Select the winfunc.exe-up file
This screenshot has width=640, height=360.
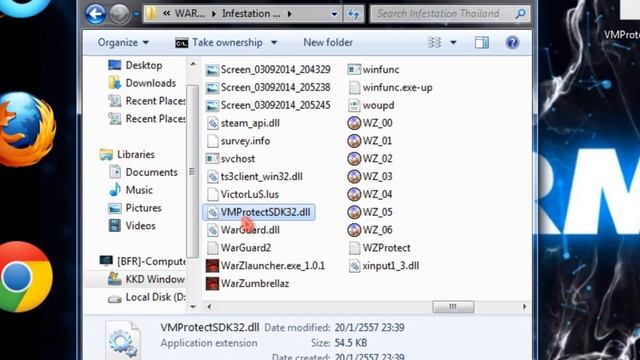390,87
